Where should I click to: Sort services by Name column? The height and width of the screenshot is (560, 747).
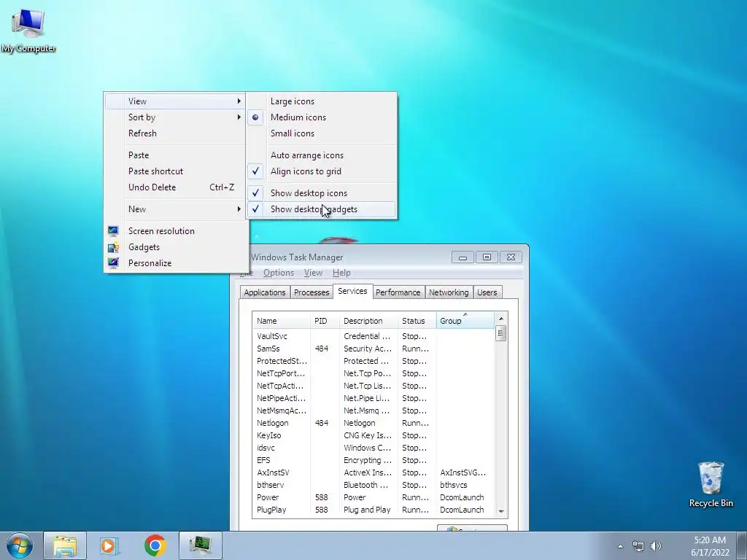[281, 321]
